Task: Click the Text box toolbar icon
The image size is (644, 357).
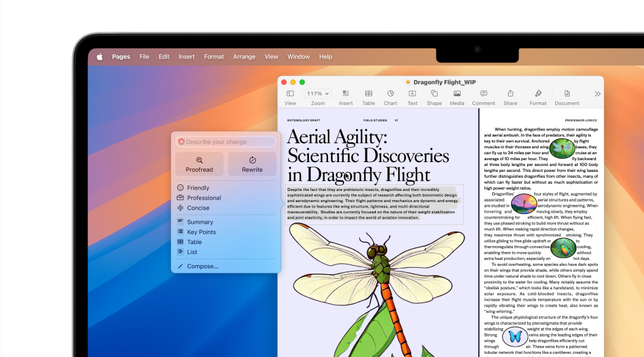Action: 412,94
